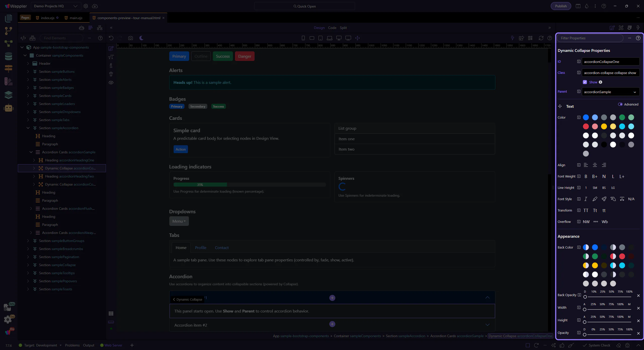The height and width of the screenshot is (350, 644).
Task: Select the mobile phone viewport icon
Action: pyautogui.click(x=303, y=38)
